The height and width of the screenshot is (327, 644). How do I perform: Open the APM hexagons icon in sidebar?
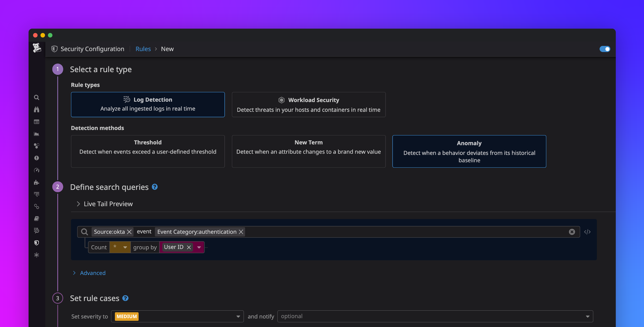[x=36, y=146]
